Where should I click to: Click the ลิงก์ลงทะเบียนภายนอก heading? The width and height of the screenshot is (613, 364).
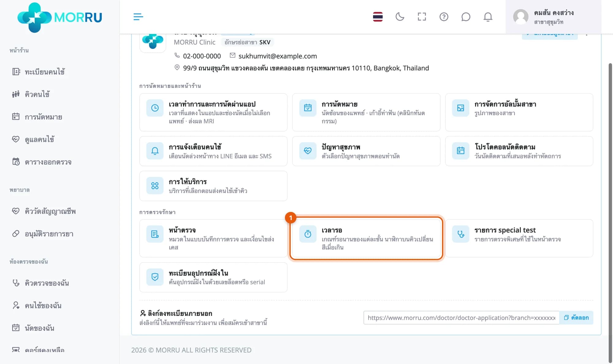coord(180,313)
